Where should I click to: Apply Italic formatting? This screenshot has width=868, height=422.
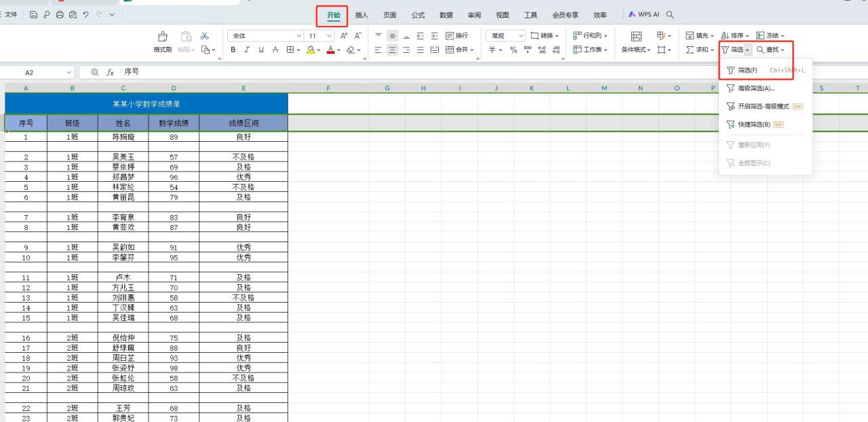(247, 50)
